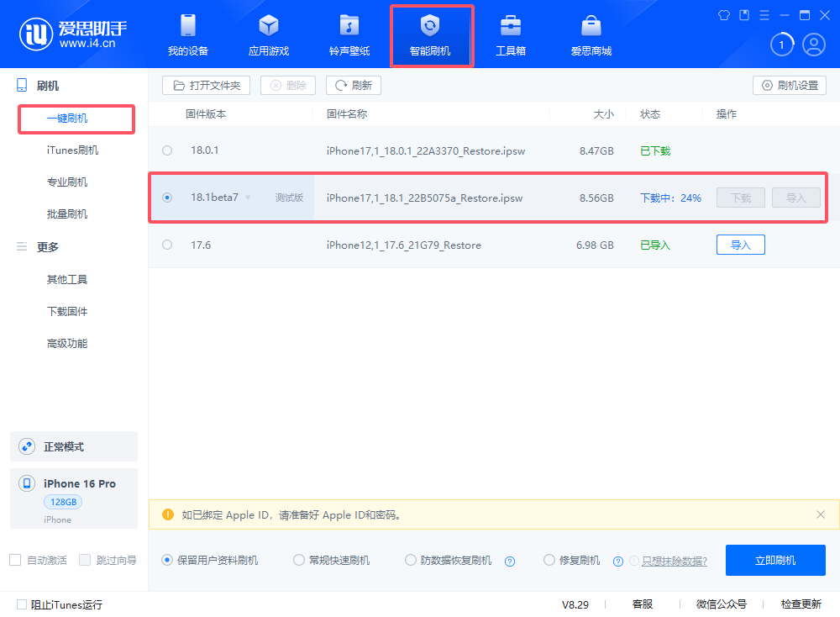Select the 常规快速刷机 radio option
Image resolution: width=840 pixels, height=617 pixels.
tap(299, 560)
